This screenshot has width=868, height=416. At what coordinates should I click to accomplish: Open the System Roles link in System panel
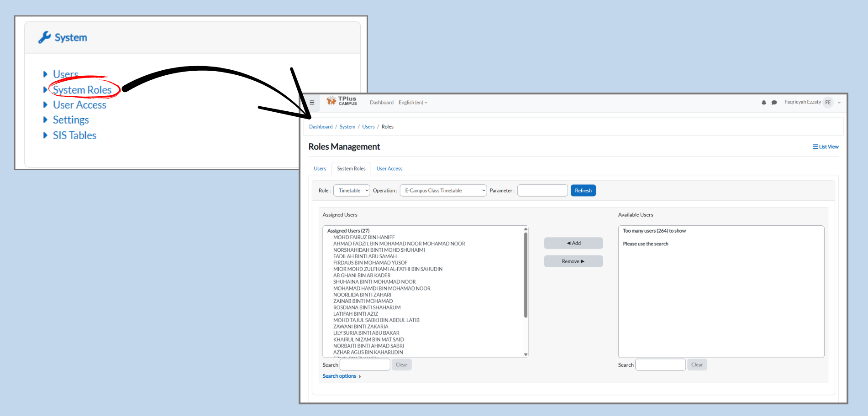point(82,90)
